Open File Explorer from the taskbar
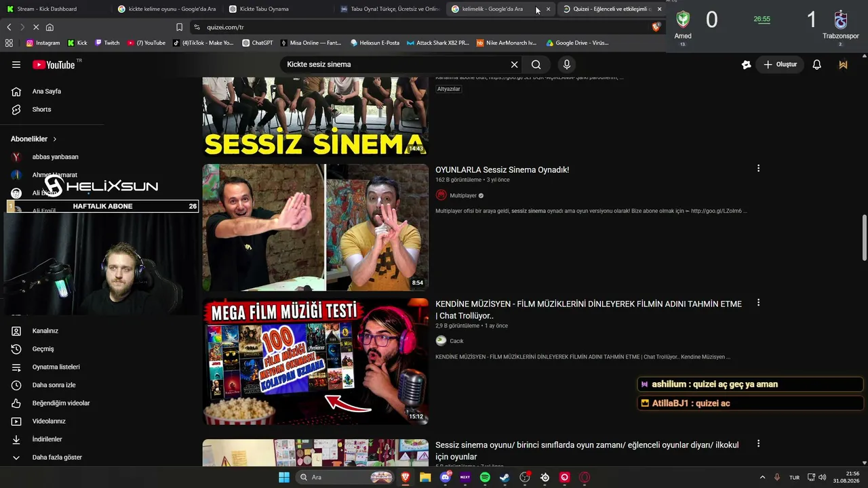Image resolution: width=868 pixels, height=488 pixels. (425, 477)
